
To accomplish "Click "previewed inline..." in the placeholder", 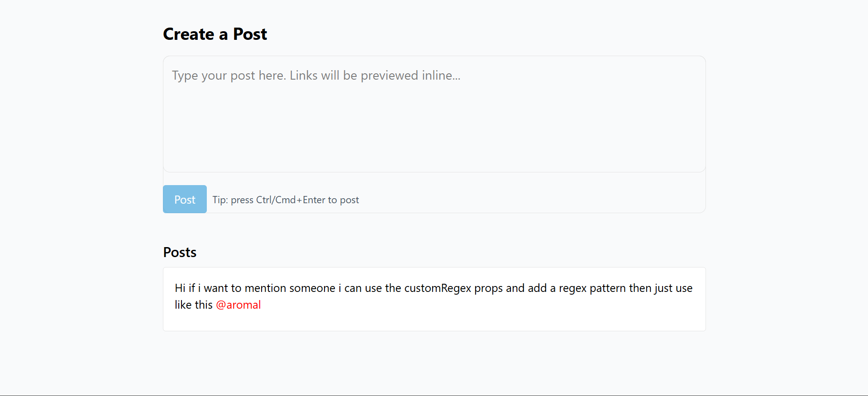I will pos(410,76).
